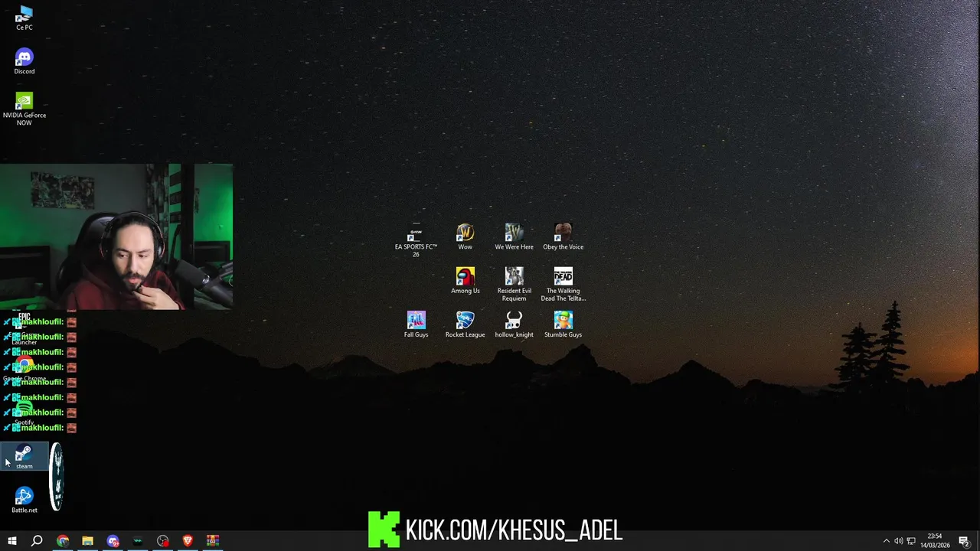The width and height of the screenshot is (980, 551).
Task: Select the EA SPORTS FC 26 shortcut
Action: [416, 240]
